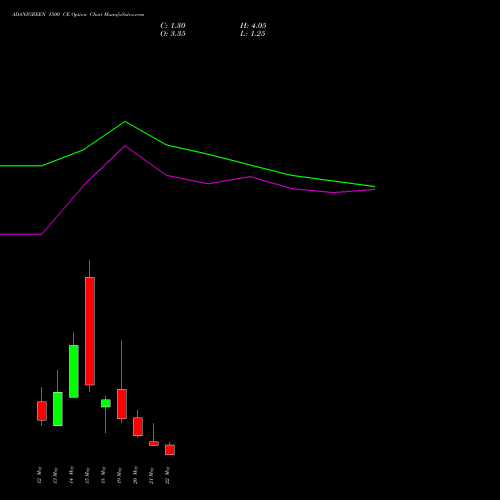Screen dimensions: 500x500
Task: Click the '22 May' date label
Action: (x=167, y=475)
